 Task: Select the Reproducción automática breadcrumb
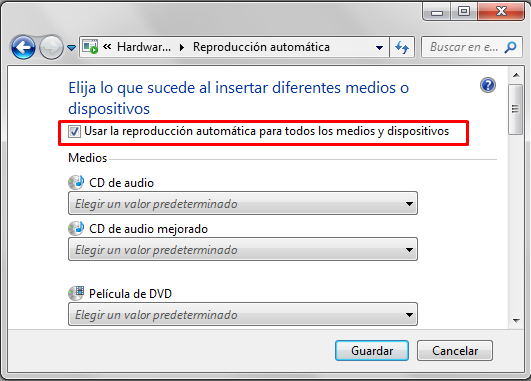(261, 47)
